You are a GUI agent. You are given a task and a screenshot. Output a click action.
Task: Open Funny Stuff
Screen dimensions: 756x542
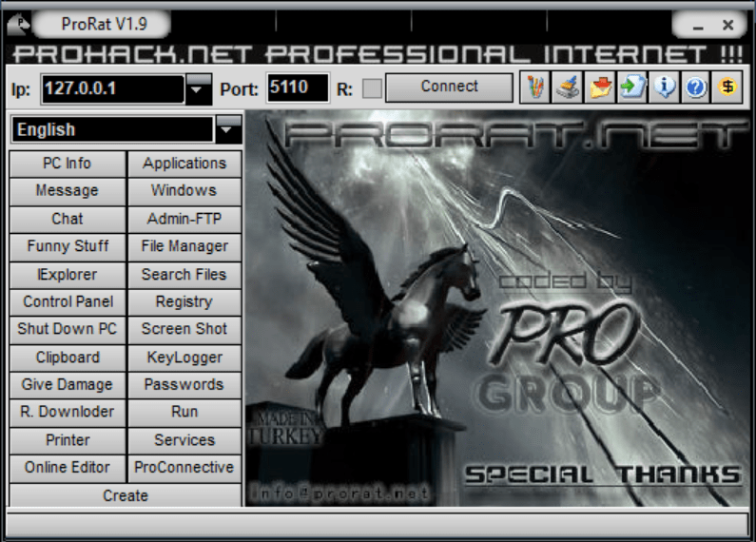click(x=68, y=246)
